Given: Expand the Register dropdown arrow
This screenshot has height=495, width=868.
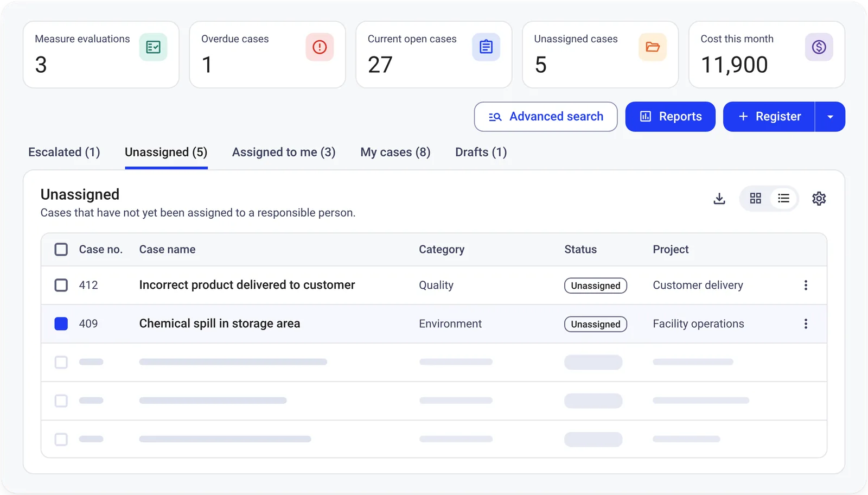Looking at the screenshot, I should coord(830,117).
